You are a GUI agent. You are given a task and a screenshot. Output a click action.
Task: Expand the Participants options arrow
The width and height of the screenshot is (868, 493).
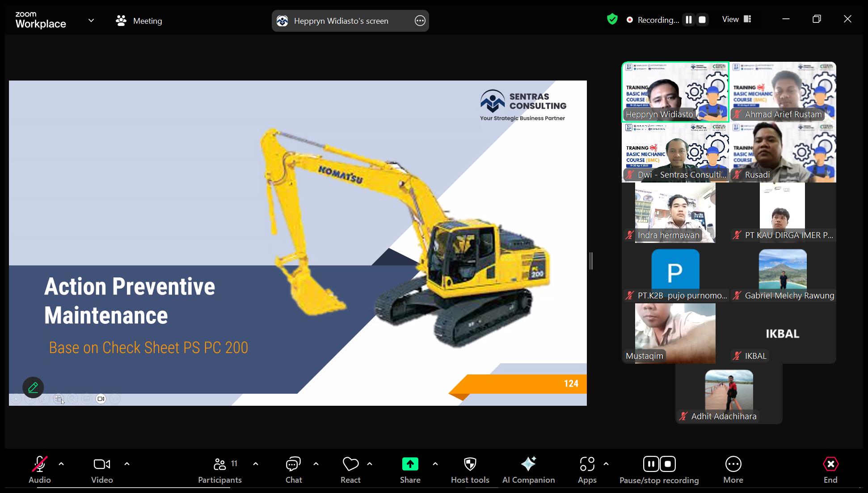point(256,464)
